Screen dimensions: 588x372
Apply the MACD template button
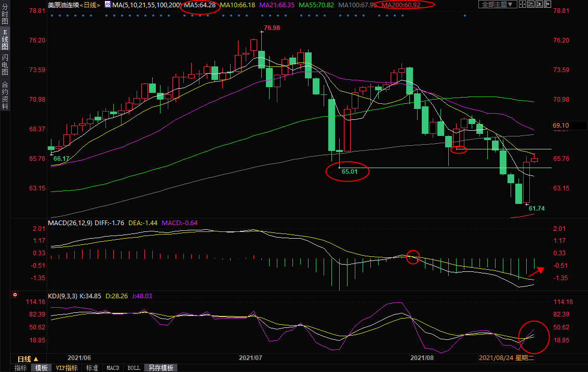(x=113, y=368)
